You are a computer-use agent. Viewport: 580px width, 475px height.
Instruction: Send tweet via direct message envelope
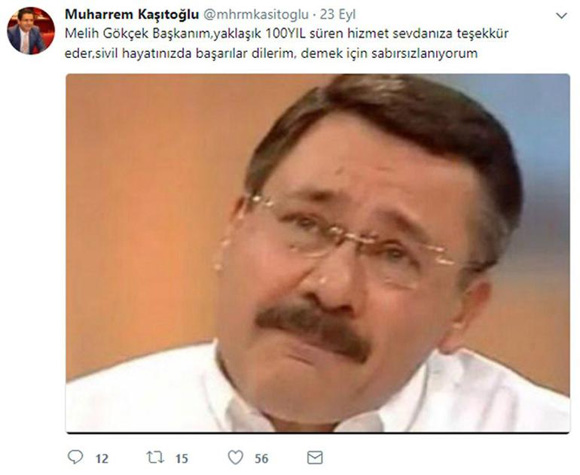tap(315, 458)
